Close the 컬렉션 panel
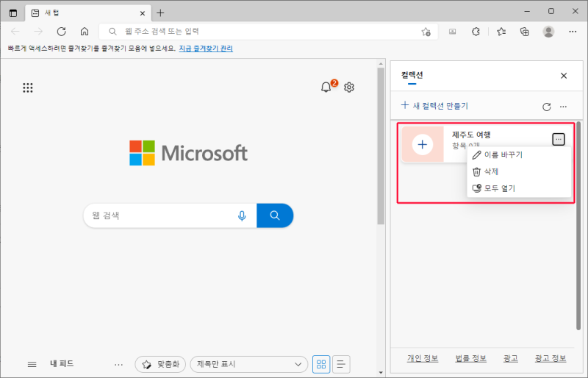 tap(564, 76)
